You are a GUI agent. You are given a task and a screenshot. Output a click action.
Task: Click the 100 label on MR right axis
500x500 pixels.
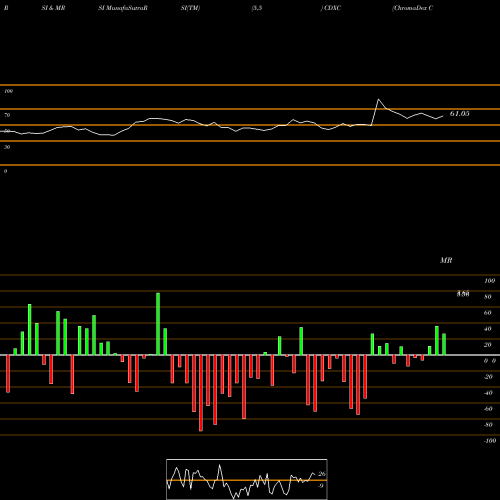tap(490, 281)
